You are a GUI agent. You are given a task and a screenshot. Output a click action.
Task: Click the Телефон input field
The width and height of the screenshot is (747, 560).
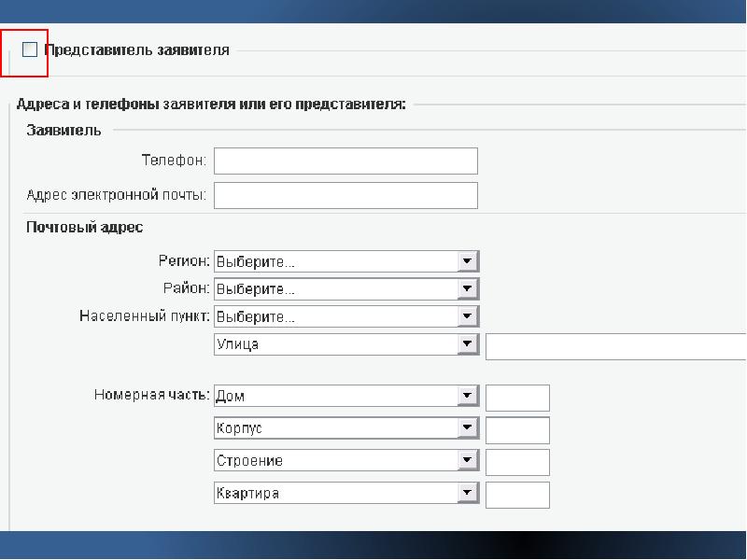[345, 161]
